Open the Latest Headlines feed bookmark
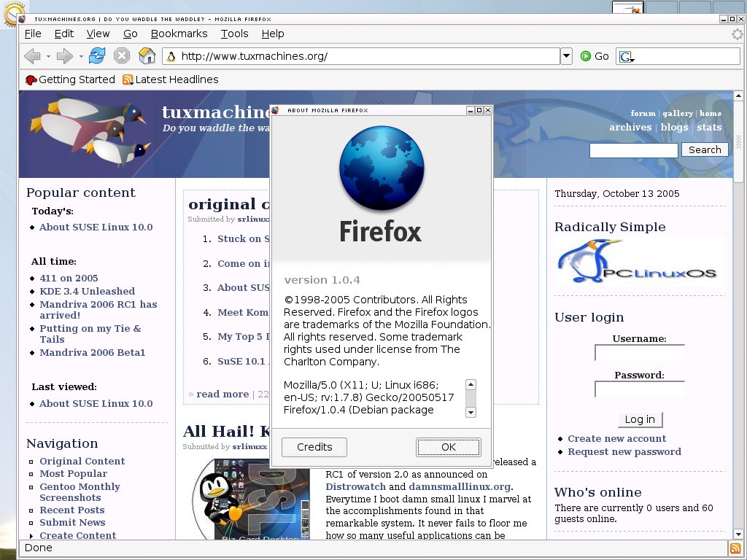Viewport: 747px width, 560px height. coord(171,79)
